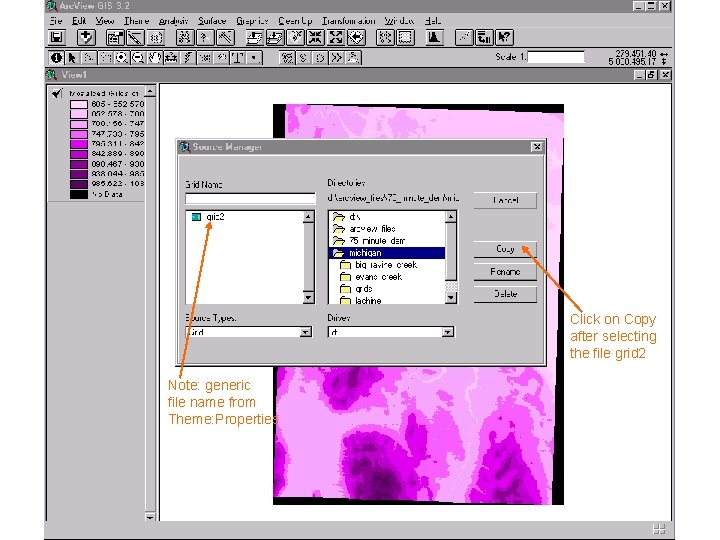
Task: Click the Cancel button in Source Manager
Action: [x=505, y=200]
